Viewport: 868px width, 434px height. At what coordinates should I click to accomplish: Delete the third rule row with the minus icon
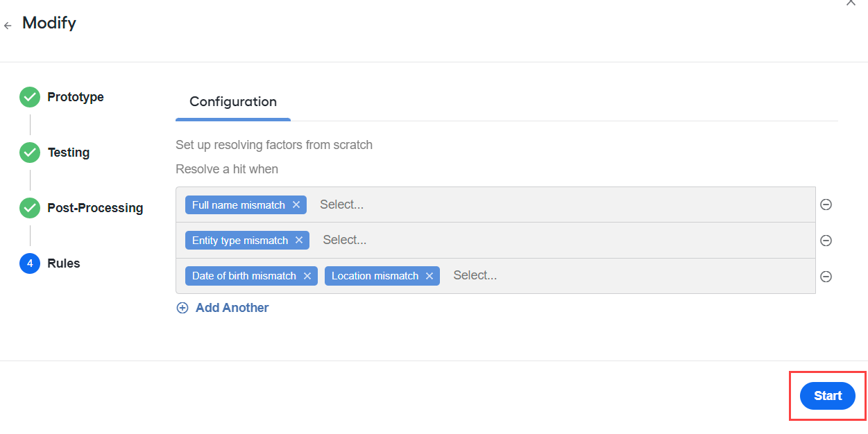click(826, 277)
